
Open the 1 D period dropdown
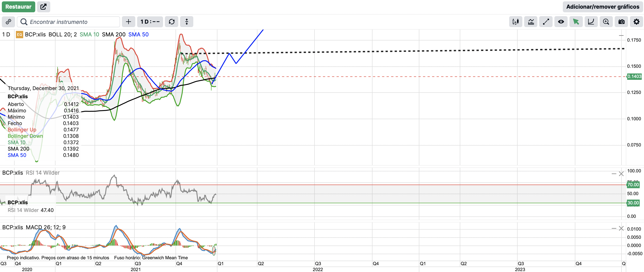[150, 22]
